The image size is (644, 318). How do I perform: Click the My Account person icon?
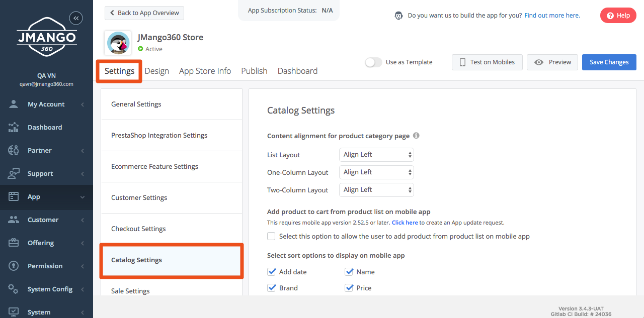[x=14, y=104]
